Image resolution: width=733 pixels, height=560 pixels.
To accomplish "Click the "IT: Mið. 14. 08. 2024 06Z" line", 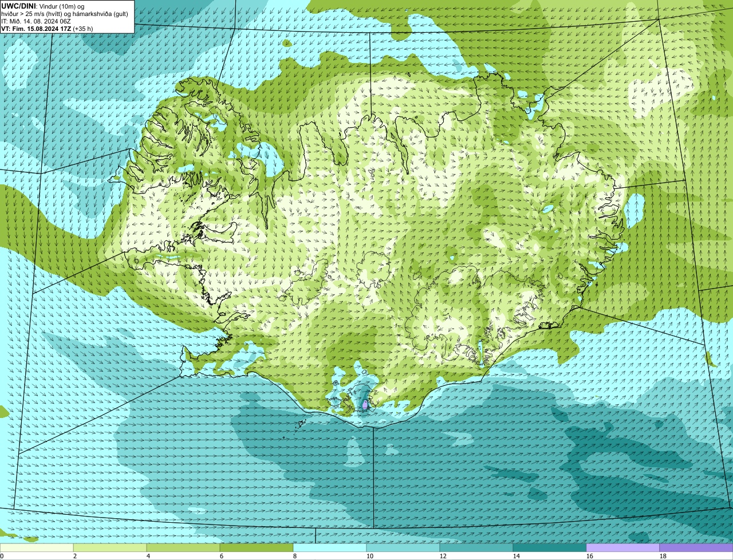I will coord(37,21).
